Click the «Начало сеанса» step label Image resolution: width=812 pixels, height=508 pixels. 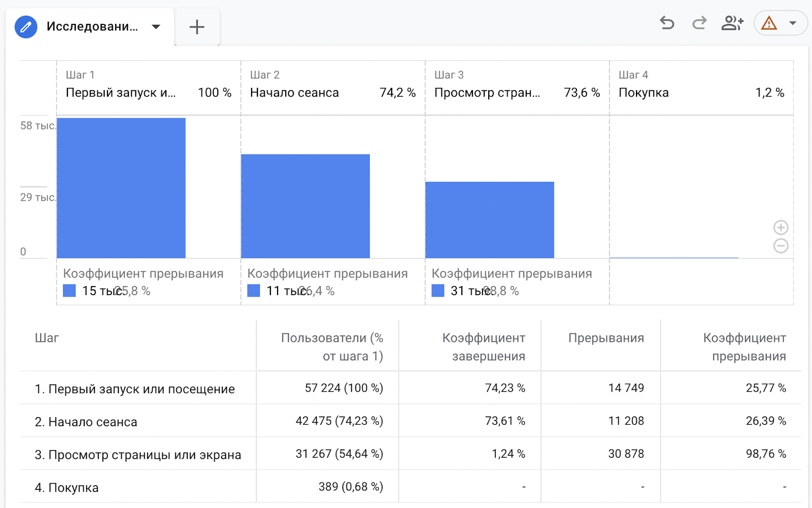click(x=294, y=92)
